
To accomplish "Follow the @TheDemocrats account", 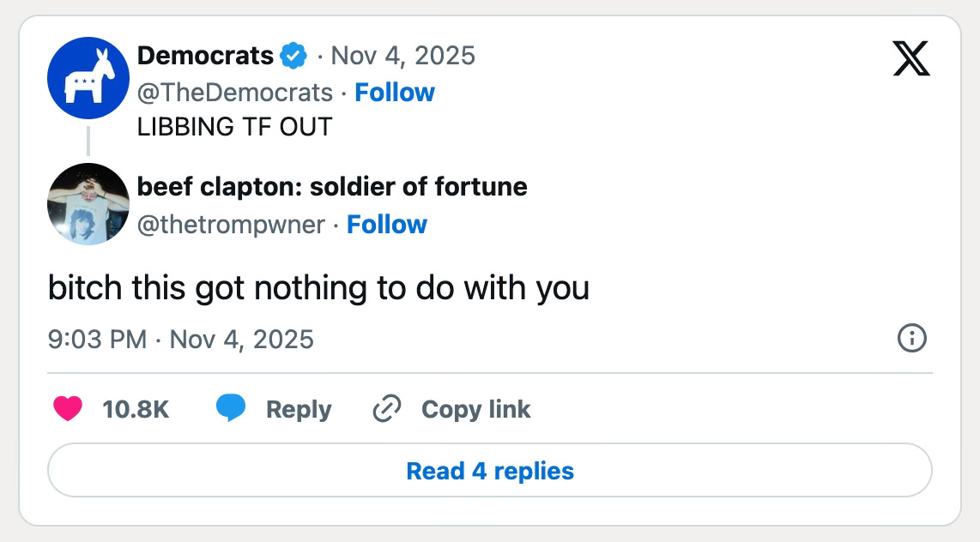I will [x=396, y=92].
